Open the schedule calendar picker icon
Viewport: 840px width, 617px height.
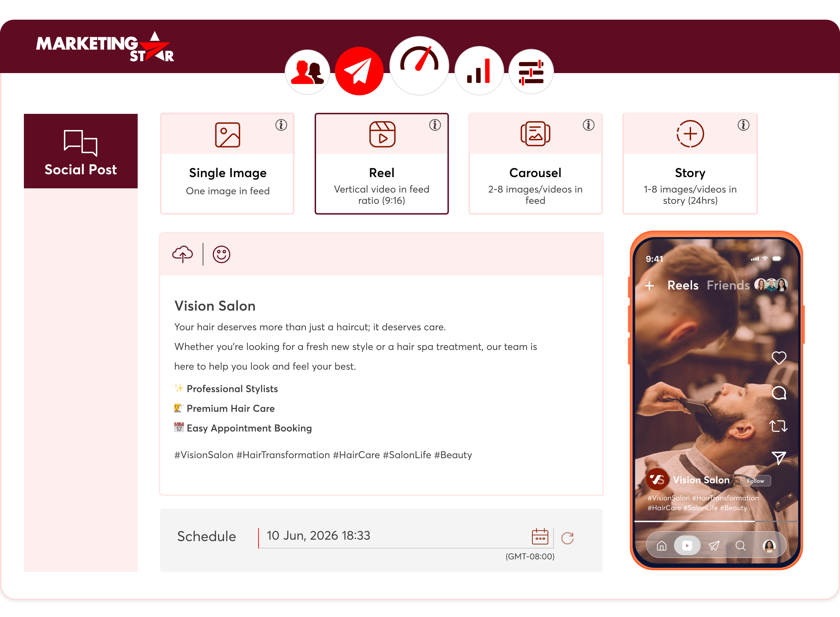540,537
